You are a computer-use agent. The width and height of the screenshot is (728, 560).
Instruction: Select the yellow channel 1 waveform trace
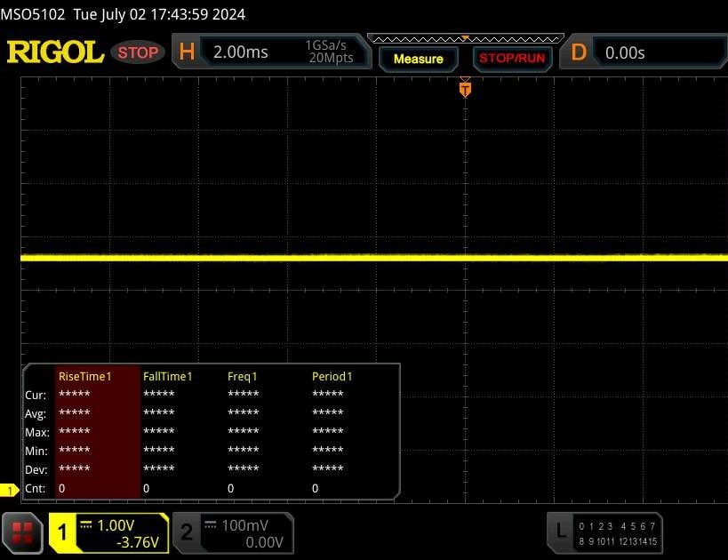(x=374, y=258)
